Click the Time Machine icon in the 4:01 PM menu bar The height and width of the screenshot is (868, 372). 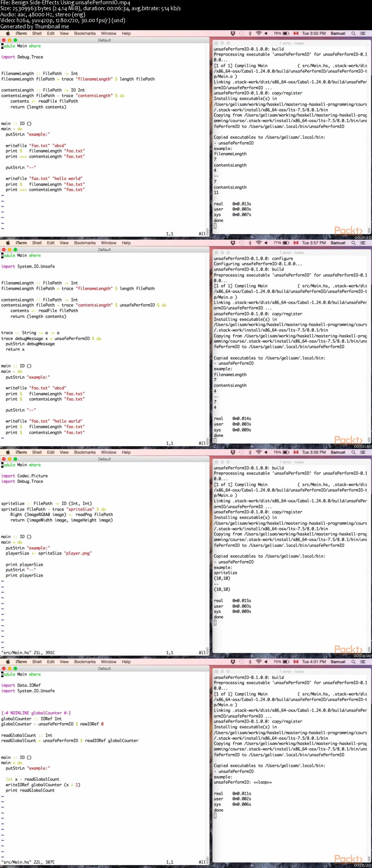[x=241, y=662]
